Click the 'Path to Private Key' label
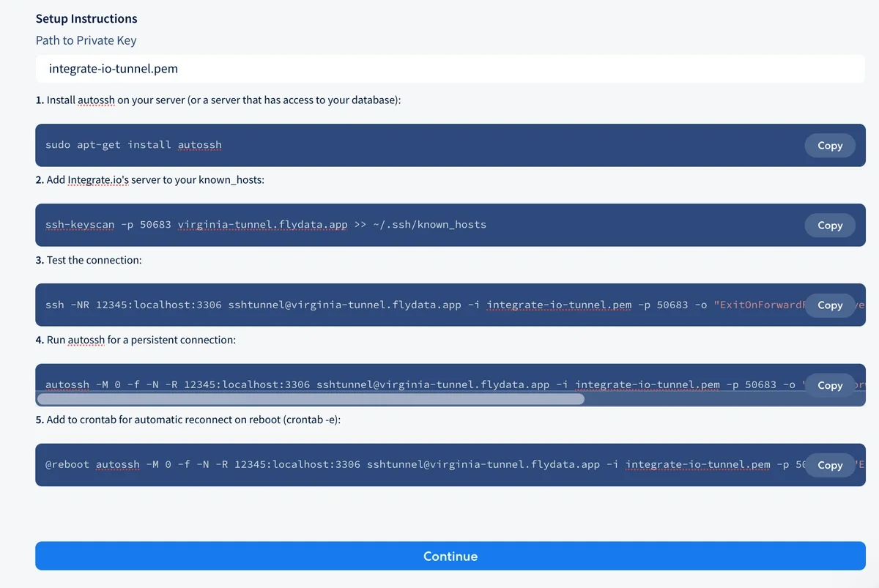 point(86,40)
